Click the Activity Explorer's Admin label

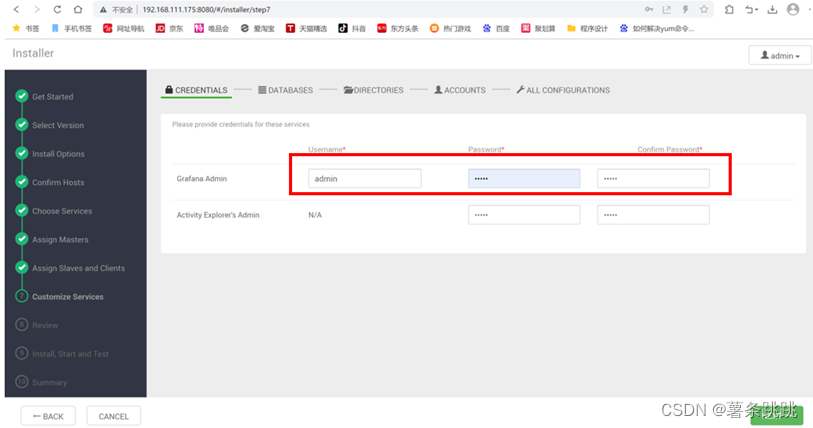tap(218, 215)
